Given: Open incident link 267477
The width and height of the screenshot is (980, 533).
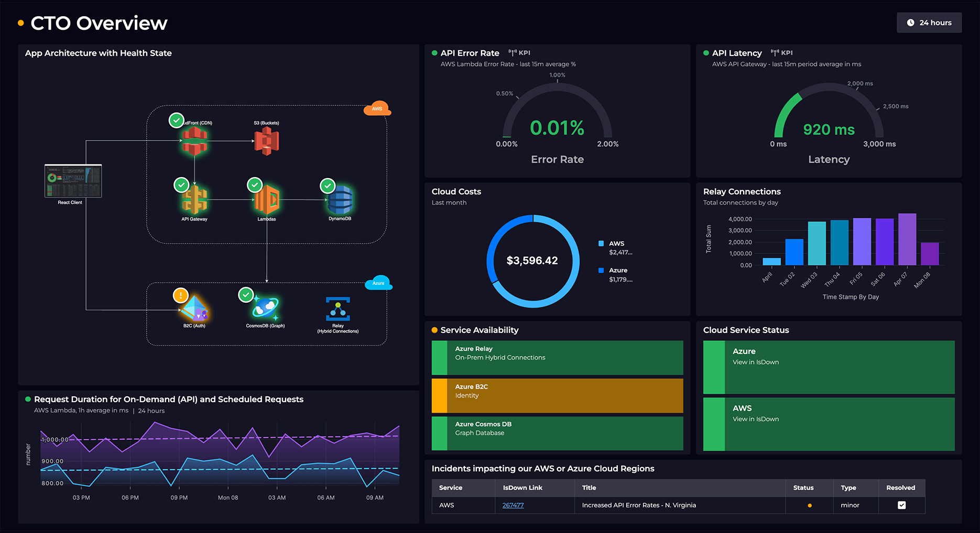Looking at the screenshot, I should click(513, 505).
